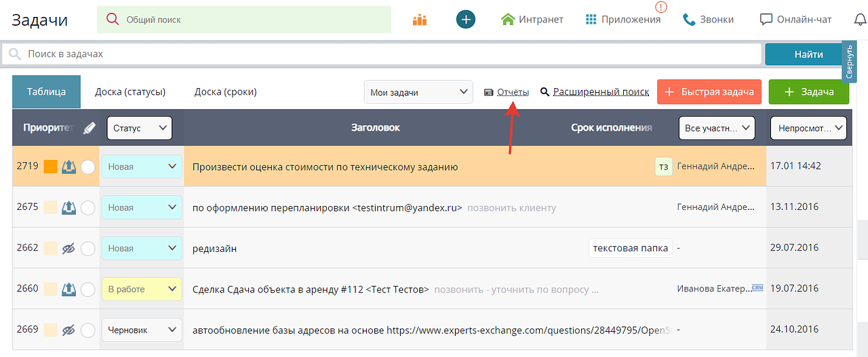
Task: Expand the Мои задачи dropdown
Action: click(x=418, y=92)
